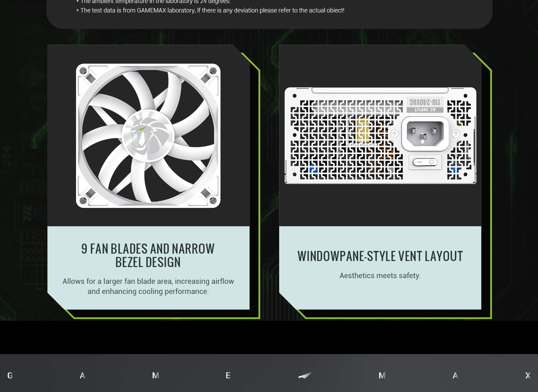Click the letter G in the footer
This screenshot has width=538, height=392.
[10, 376]
